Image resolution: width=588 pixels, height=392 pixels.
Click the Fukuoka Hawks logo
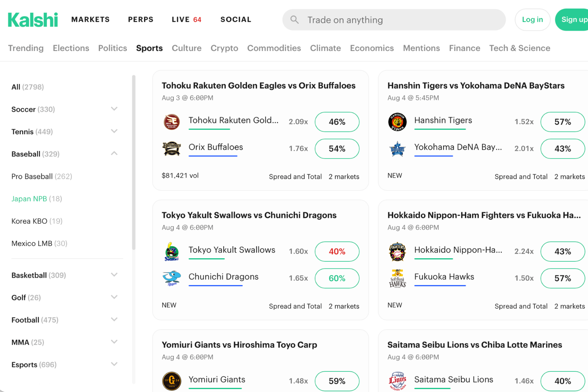pos(397,278)
